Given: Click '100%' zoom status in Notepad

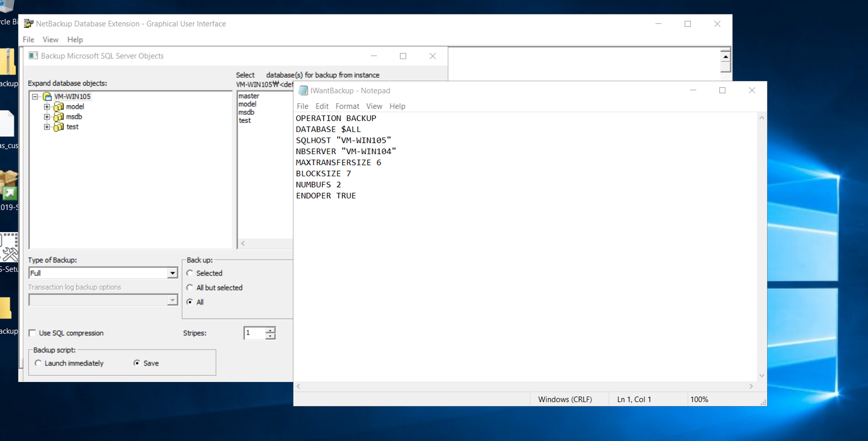Looking at the screenshot, I should pos(699,399).
